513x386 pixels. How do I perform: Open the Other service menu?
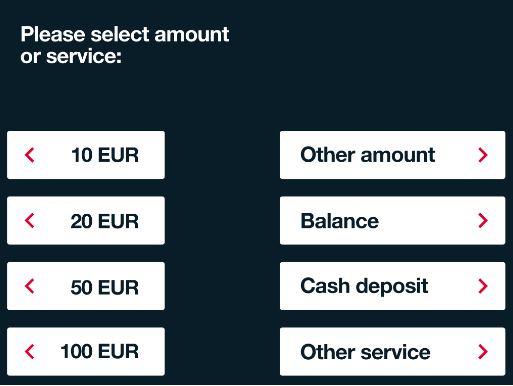[392, 352]
